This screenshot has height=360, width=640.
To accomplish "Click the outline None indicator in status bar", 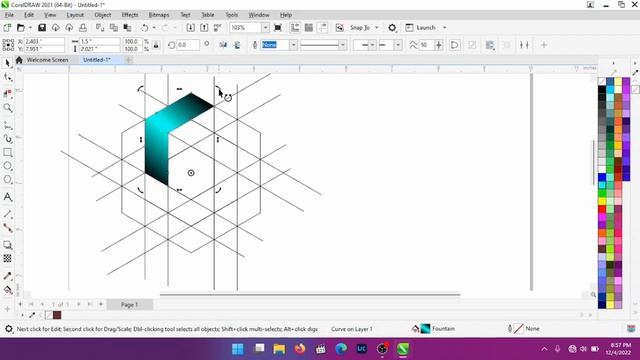I will tap(524, 329).
